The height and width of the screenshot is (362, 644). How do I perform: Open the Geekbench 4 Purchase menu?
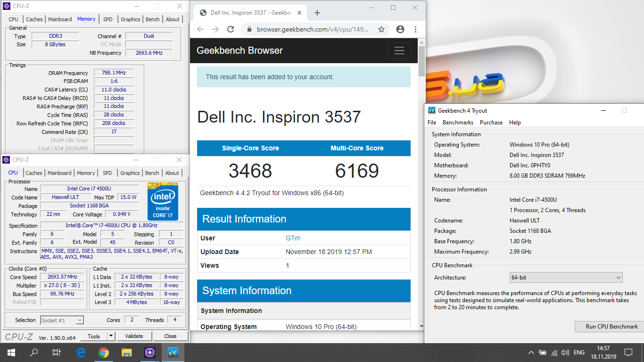(x=491, y=123)
